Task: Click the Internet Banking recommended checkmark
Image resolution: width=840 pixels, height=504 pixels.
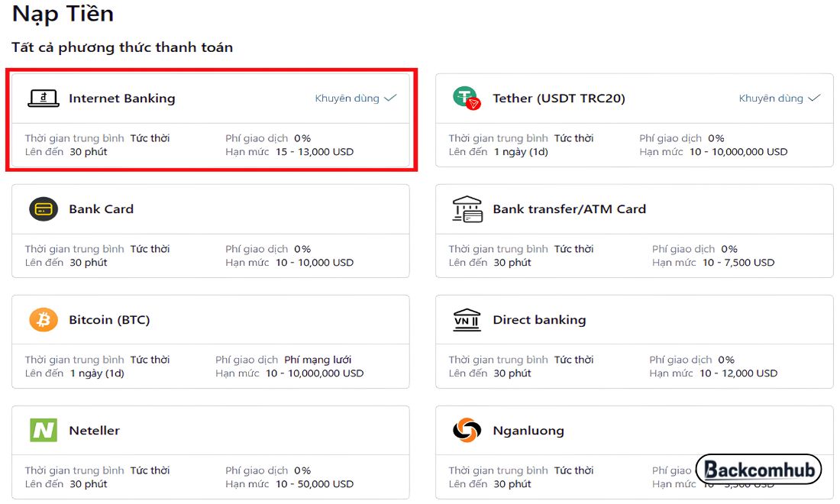Action: click(x=390, y=98)
